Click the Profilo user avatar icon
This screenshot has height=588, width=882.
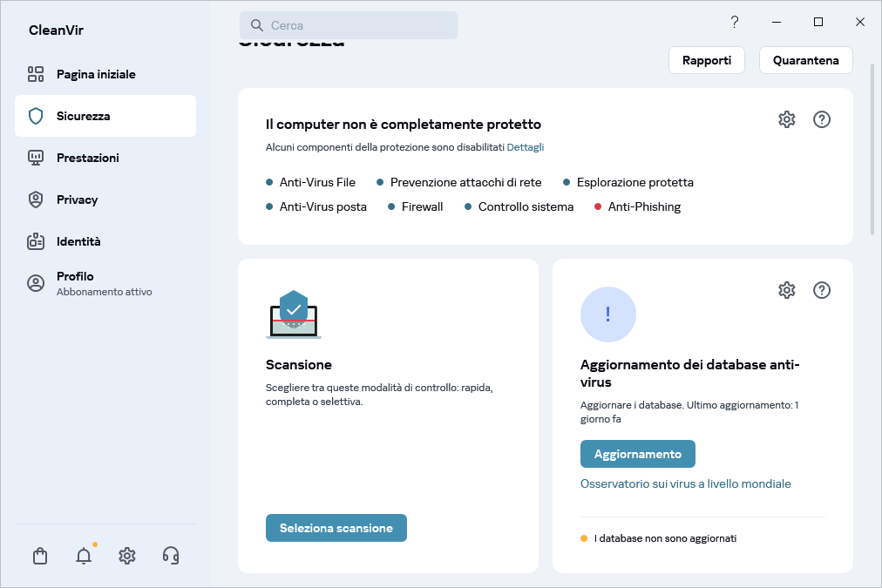click(36, 283)
